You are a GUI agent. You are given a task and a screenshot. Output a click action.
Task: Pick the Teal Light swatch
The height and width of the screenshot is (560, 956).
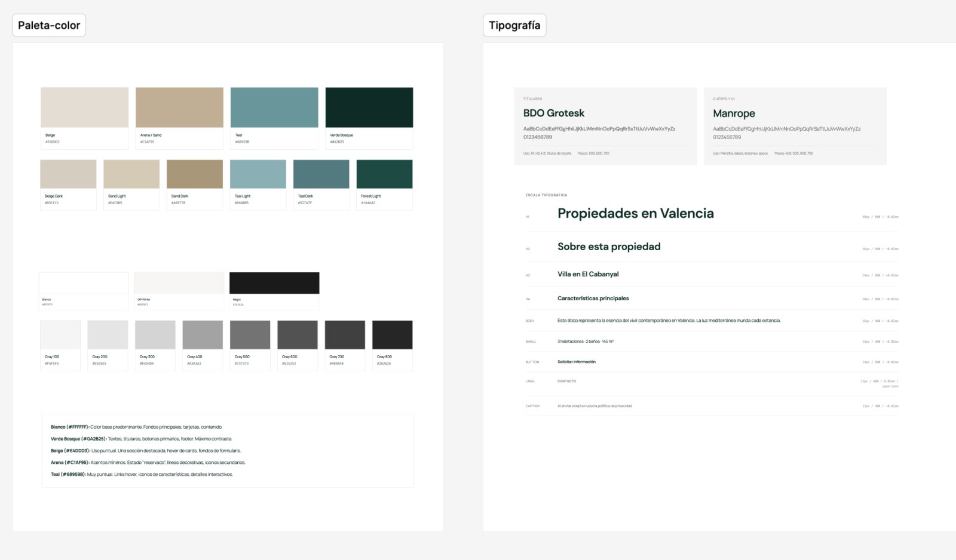(258, 174)
